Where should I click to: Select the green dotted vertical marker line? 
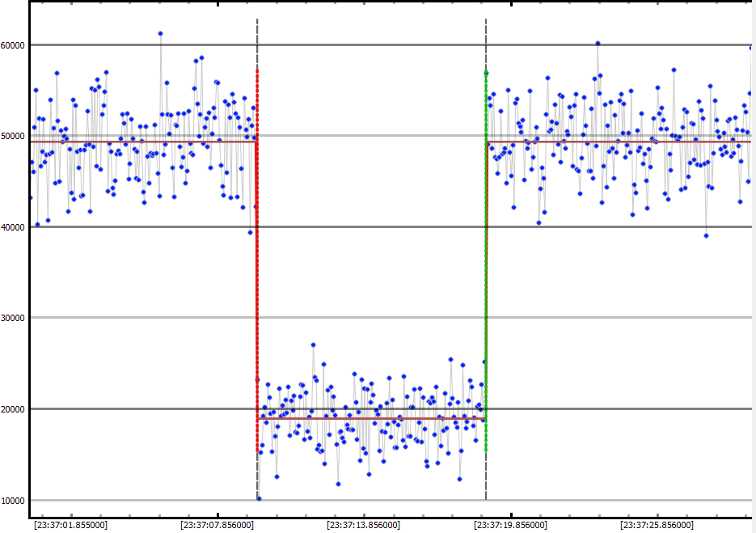pos(486,260)
